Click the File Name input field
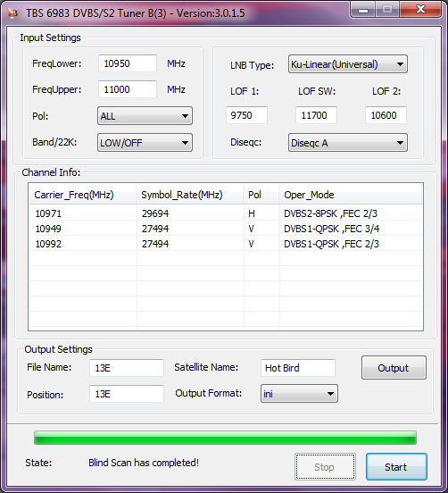Image resolution: width=448 pixels, height=493 pixels. coord(127,368)
